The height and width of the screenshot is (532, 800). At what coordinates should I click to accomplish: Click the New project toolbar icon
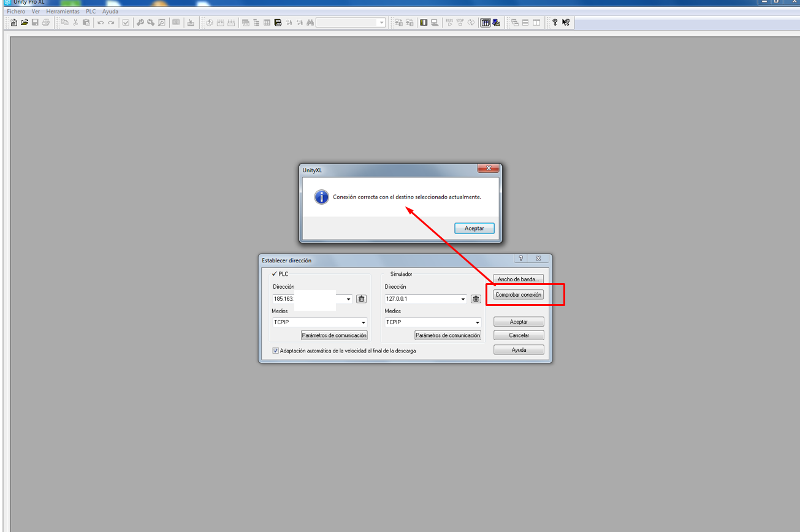click(13, 23)
